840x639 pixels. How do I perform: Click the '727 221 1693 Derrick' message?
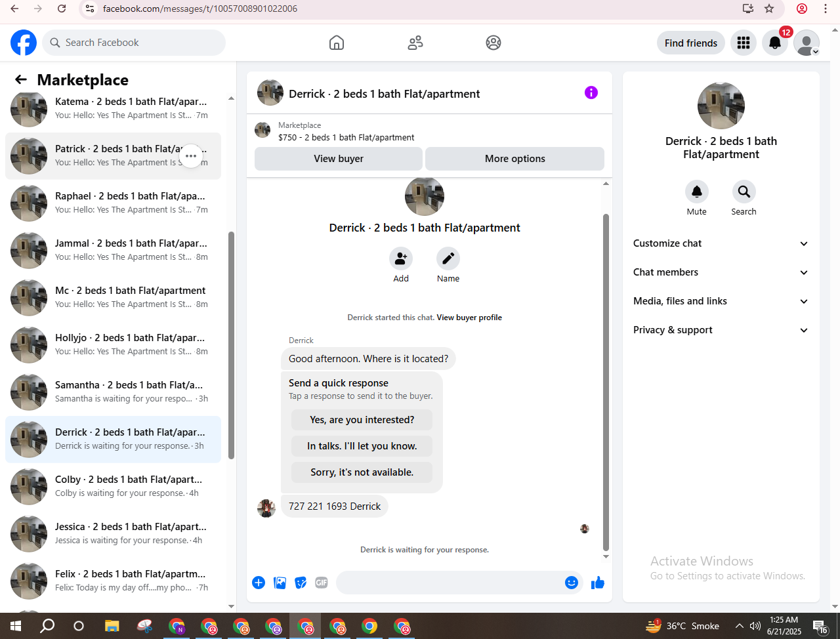coord(335,506)
